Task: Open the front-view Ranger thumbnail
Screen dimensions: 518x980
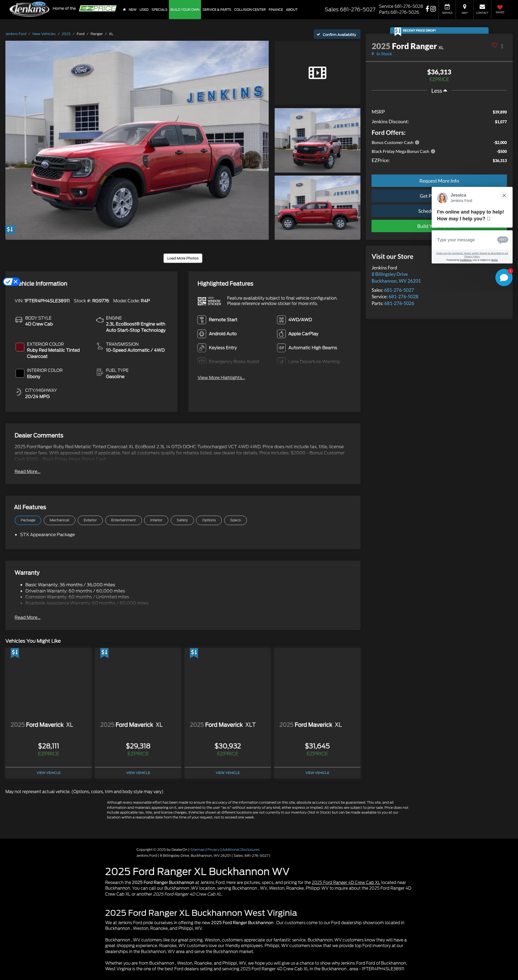Action: click(318, 141)
